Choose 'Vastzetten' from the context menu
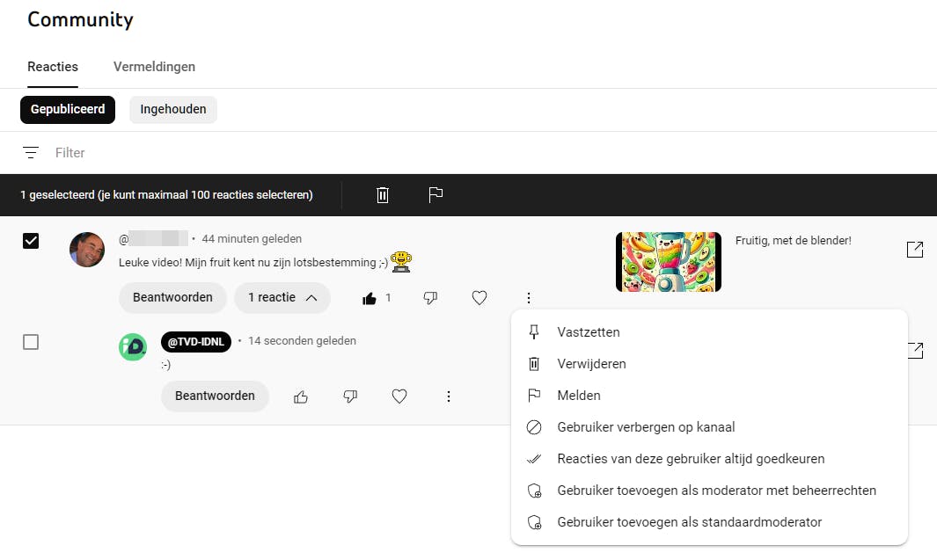This screenshot has width=937, height=560. (x=588, y=332)
